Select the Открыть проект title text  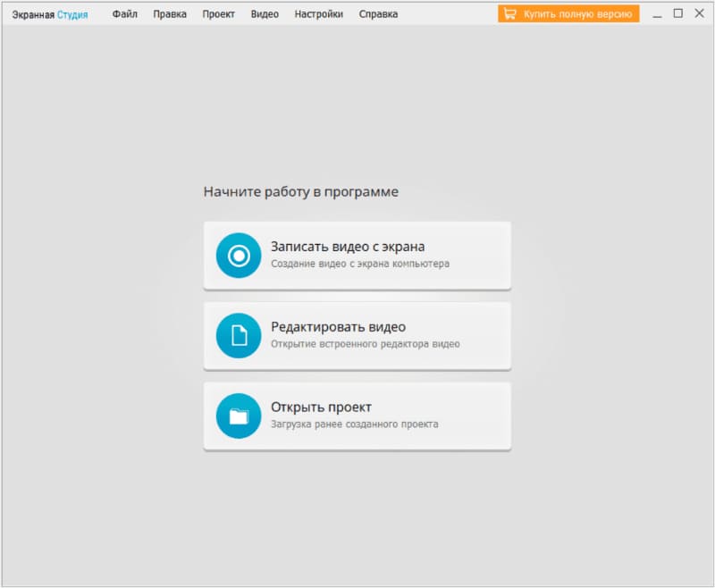coord(321,407)
